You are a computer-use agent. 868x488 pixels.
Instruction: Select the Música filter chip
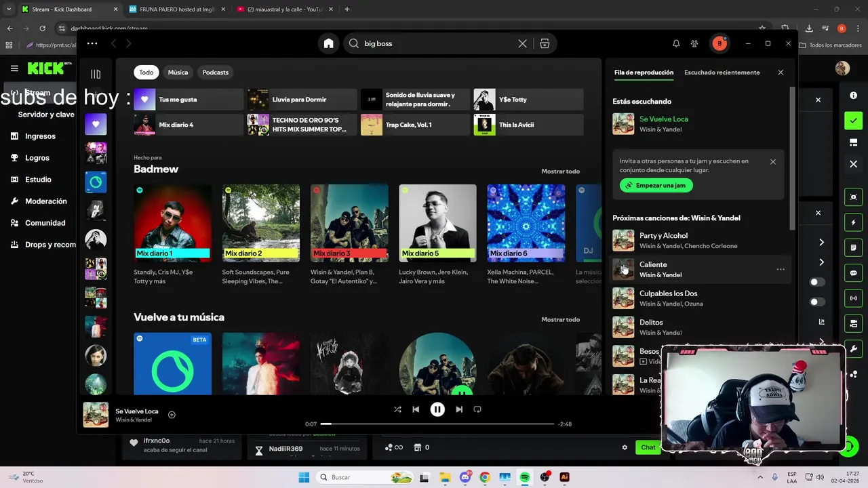coord(178,73)
